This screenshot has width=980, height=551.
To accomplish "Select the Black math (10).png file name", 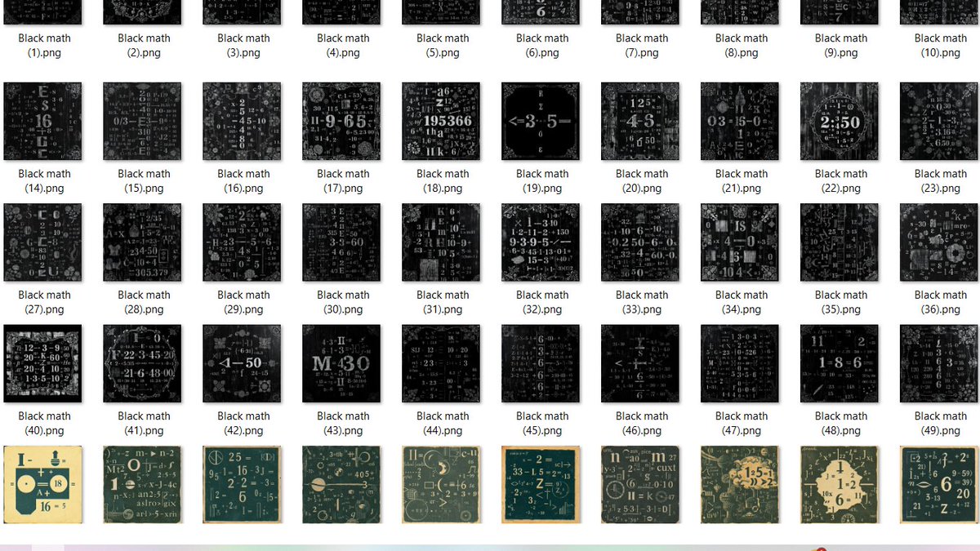I will [x=941, y=46].
